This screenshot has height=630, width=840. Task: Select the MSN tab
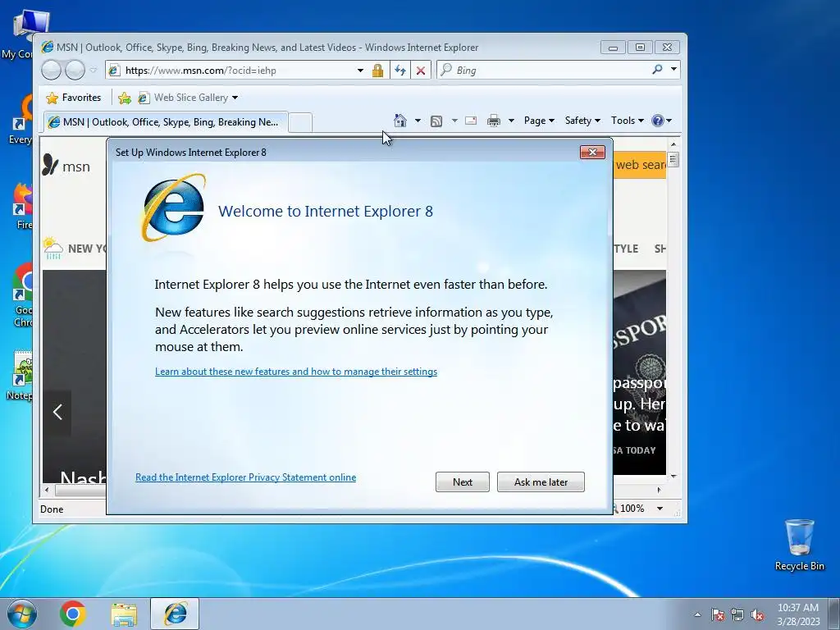click(x=166, y=122)
